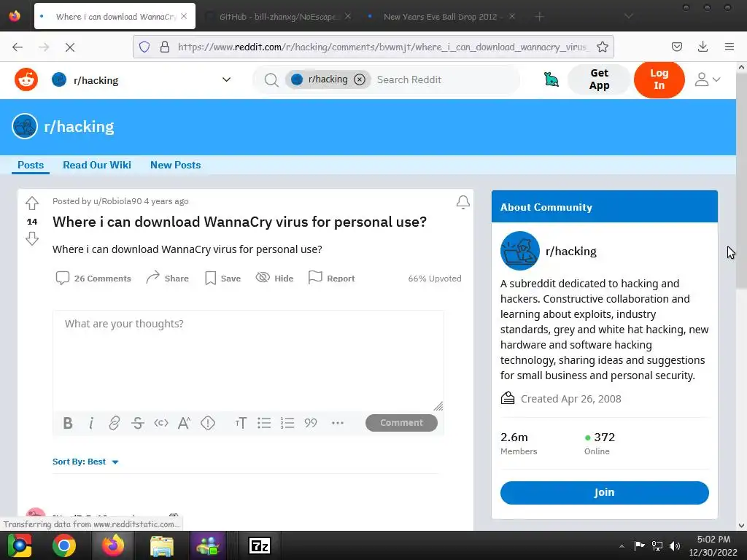747x560 pixels.
Task: Click the network tray icon
Action: [x=657, y=545]
